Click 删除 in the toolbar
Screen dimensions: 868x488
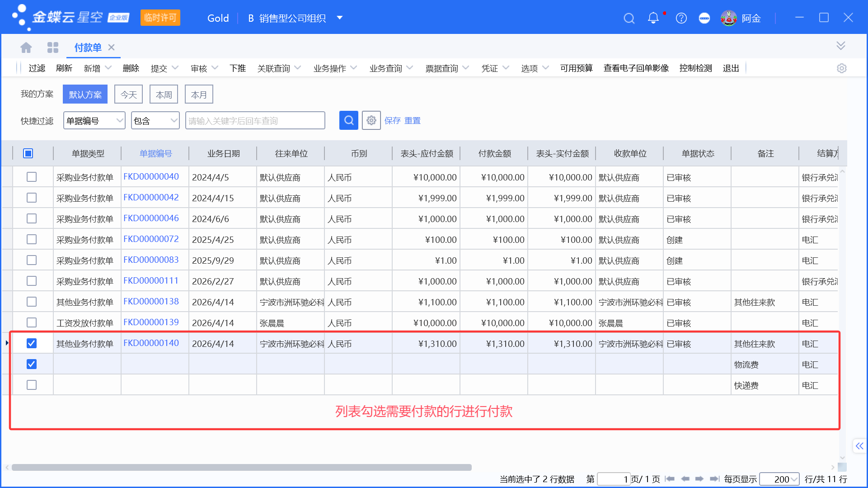click(131, 68)
